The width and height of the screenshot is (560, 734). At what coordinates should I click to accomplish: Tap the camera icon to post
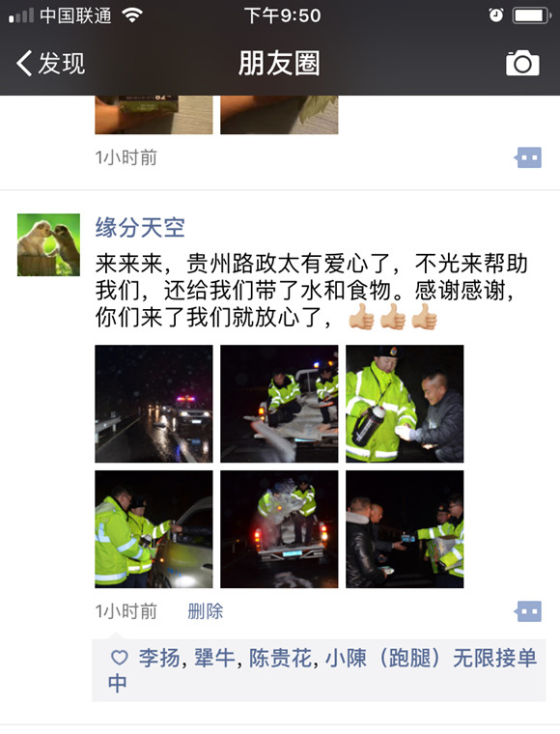(x=522, y=63)
